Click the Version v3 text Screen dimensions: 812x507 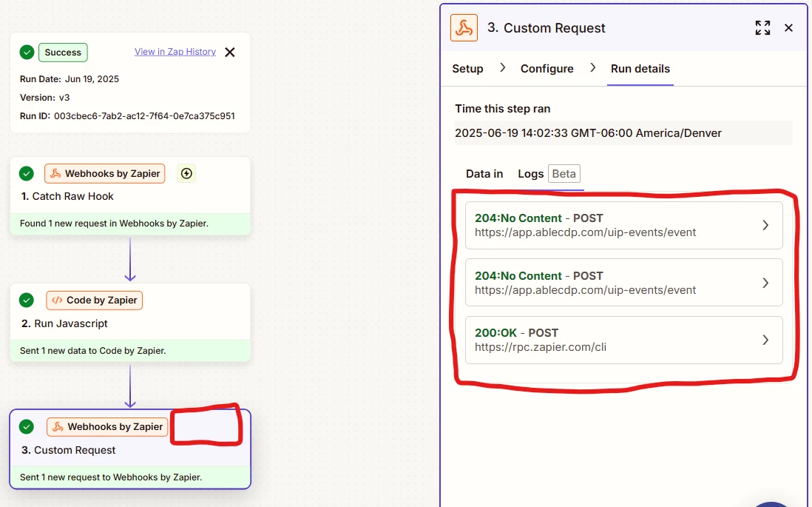[44, 98]
